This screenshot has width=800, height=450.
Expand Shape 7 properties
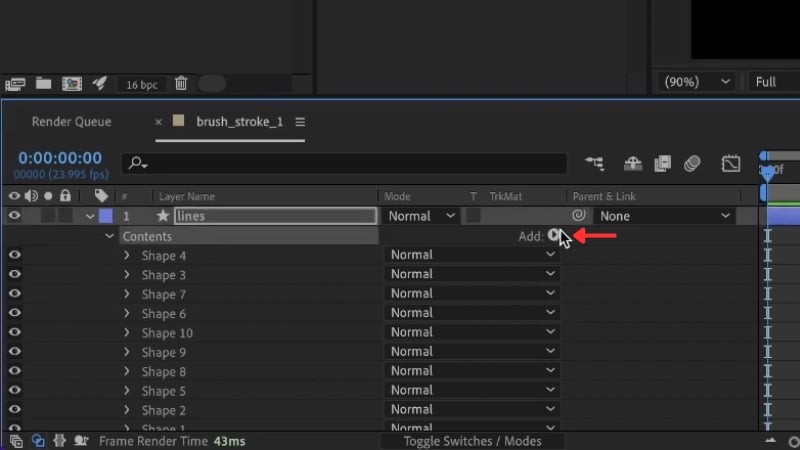(127, 294)
